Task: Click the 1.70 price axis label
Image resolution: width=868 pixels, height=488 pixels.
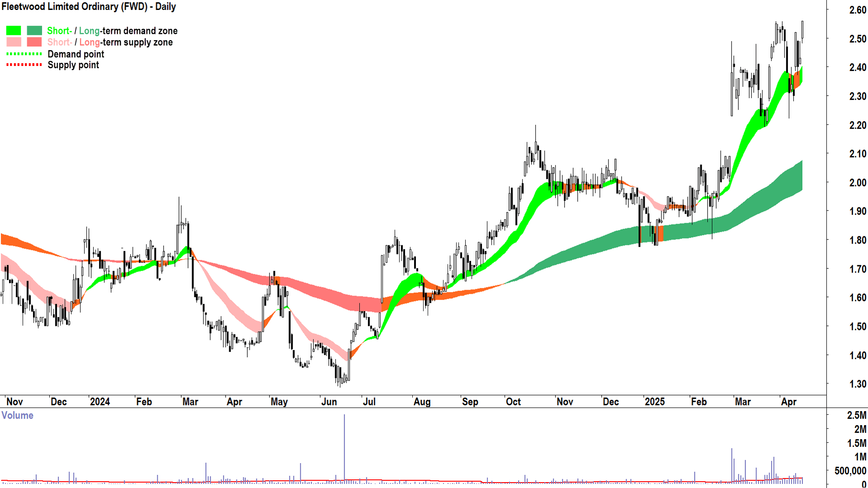Action: 858,269
